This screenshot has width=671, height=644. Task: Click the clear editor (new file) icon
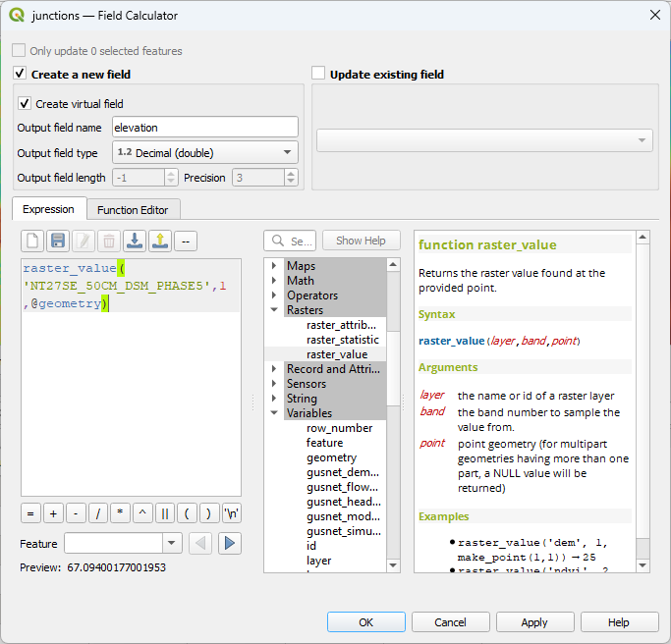pos(32,241)
